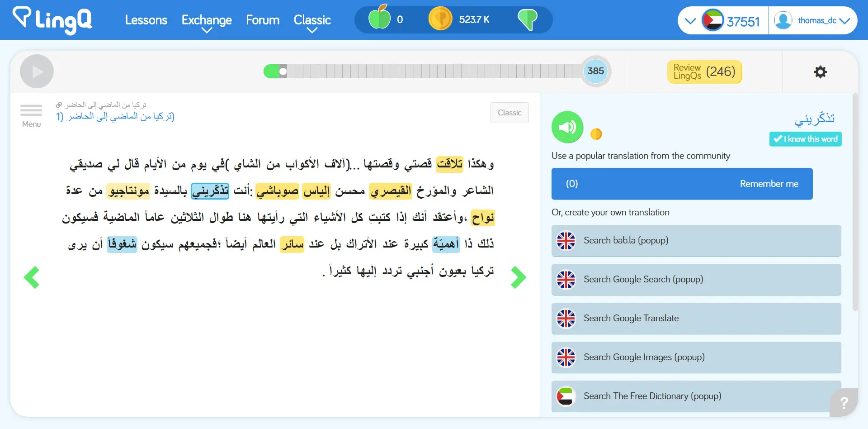Open the lesson settings gear
The width and height of the screenshot is (868, 429).
[x=820, y=71]
